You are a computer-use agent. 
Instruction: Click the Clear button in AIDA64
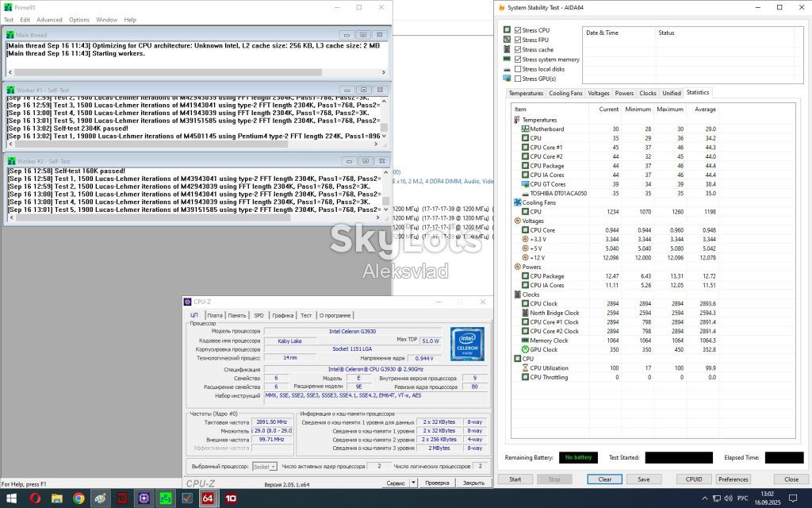coord(605,479)
